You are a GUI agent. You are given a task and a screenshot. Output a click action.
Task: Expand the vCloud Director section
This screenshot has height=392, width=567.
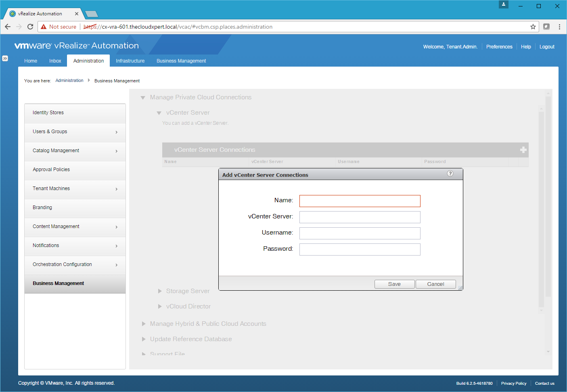[x=160, y=306]
